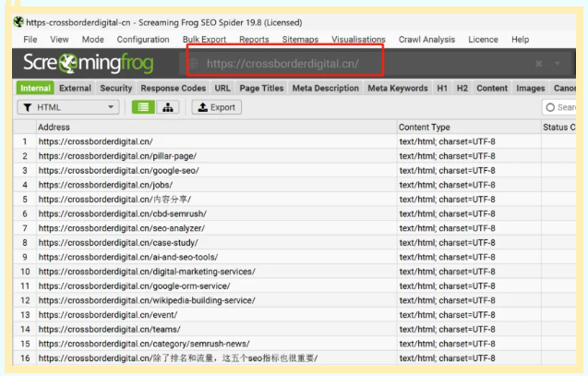588x376 pixels.
Task: Switch to the External tab
Action: pyautogui.click(x=75, y=88)
